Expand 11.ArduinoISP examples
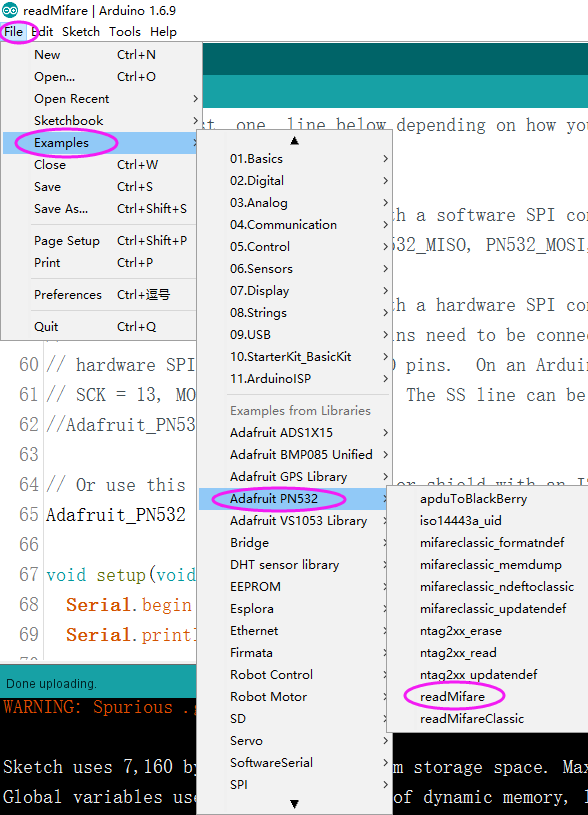 294,378
